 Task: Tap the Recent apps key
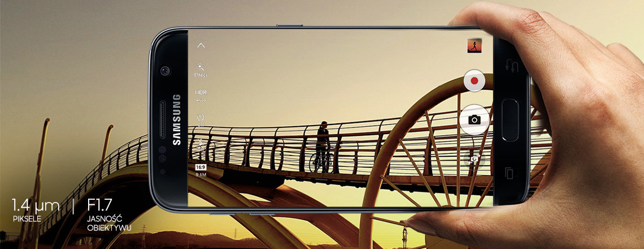pos(509,172)
